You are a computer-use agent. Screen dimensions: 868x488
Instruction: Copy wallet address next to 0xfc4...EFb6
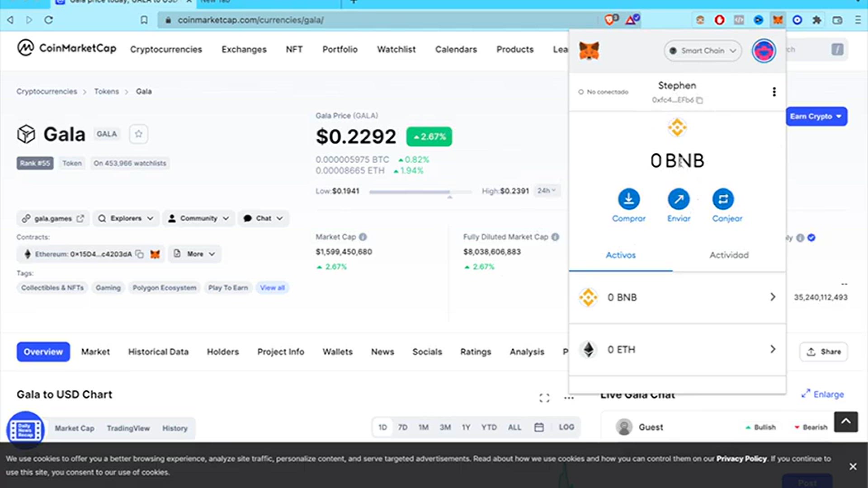pyautogui.click(x=699, y=100)
